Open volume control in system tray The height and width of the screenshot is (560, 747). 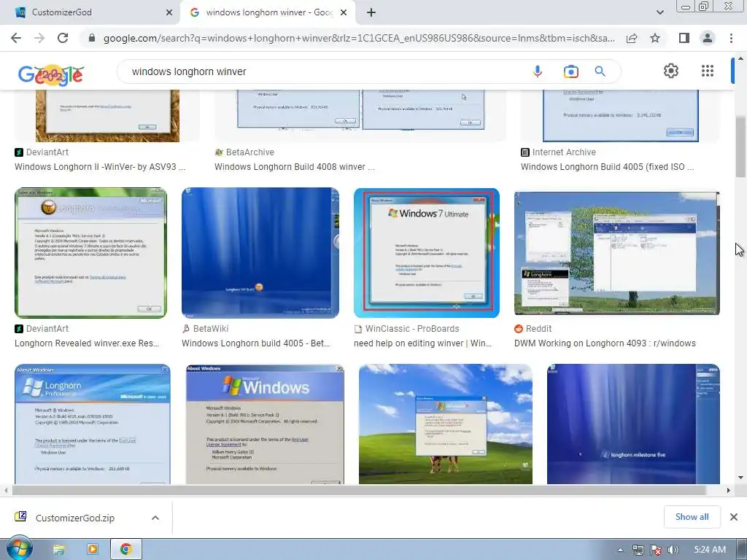[x=673, y=550]
